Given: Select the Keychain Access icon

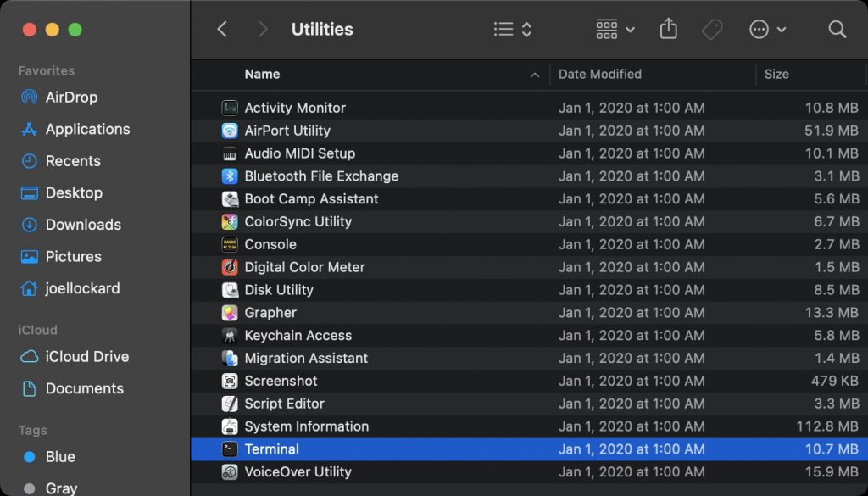Looking at the screenshot, I should [x=230, y=335].
